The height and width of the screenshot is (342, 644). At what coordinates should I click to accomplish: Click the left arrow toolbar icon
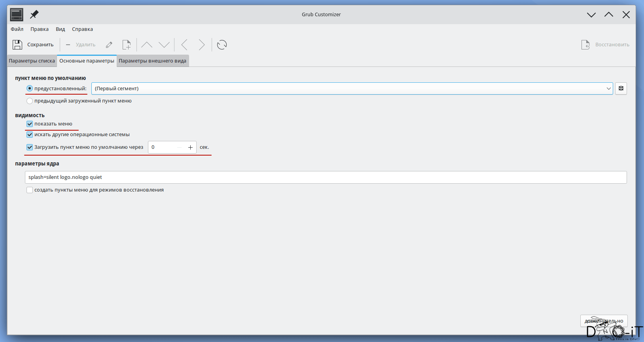(184, 45)
